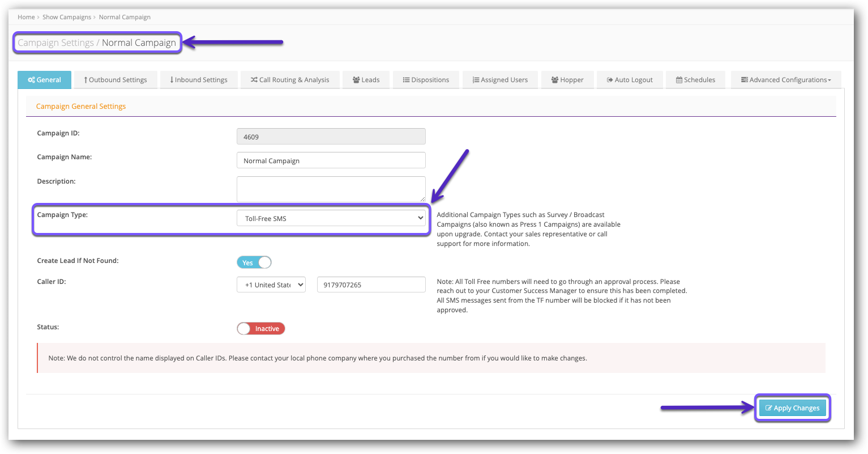Click edit icon on Apply Changes

tap(769, 408)
